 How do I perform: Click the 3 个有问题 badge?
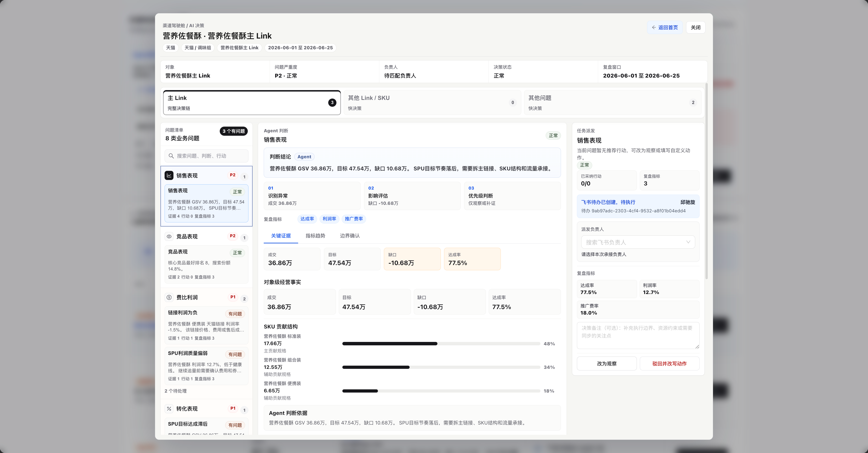[x=233, y=131]
